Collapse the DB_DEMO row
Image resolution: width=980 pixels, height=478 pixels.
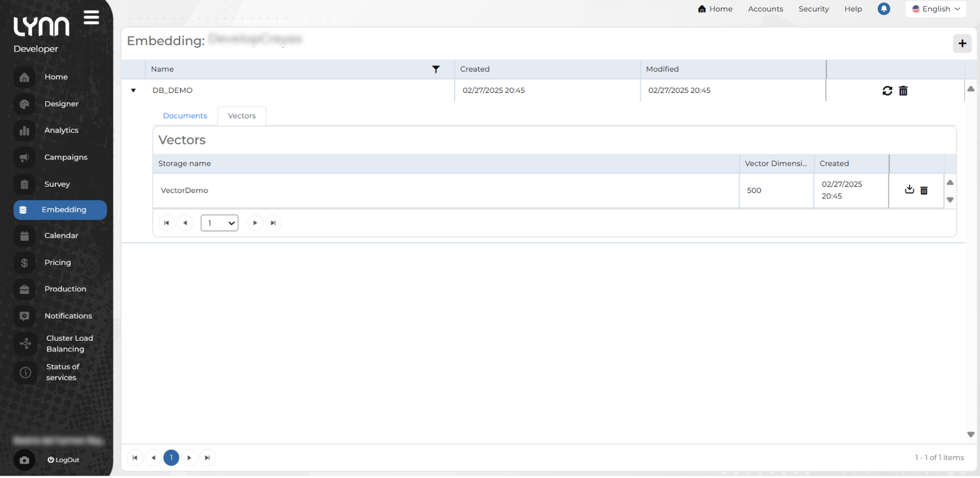(134, 90)
